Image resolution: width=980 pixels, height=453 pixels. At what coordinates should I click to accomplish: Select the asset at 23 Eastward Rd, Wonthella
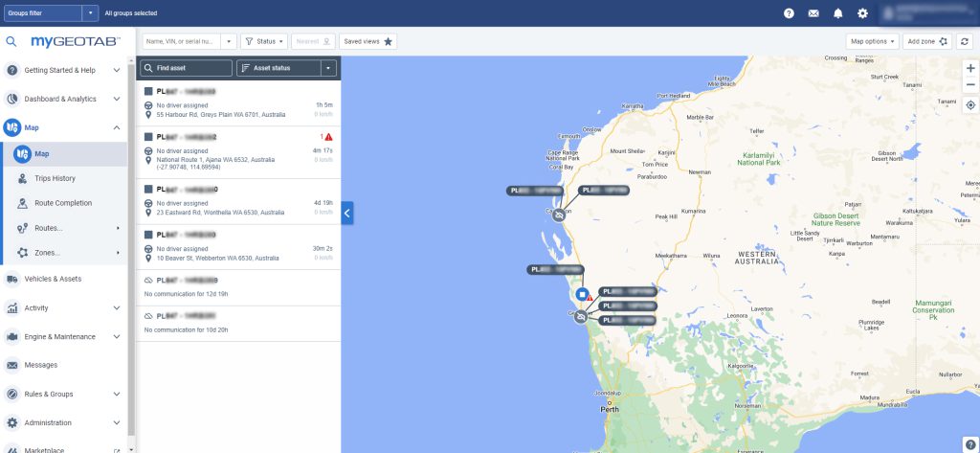pyautogui.click(x=238, y=201)
